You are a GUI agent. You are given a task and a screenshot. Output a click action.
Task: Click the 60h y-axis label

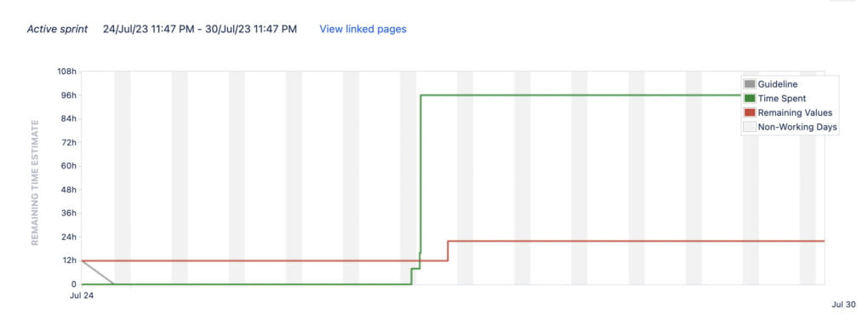pos(69,166)
